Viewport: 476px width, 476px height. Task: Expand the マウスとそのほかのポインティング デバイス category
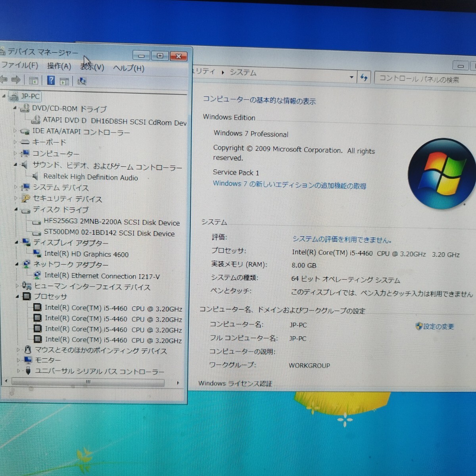pos(18,349)
